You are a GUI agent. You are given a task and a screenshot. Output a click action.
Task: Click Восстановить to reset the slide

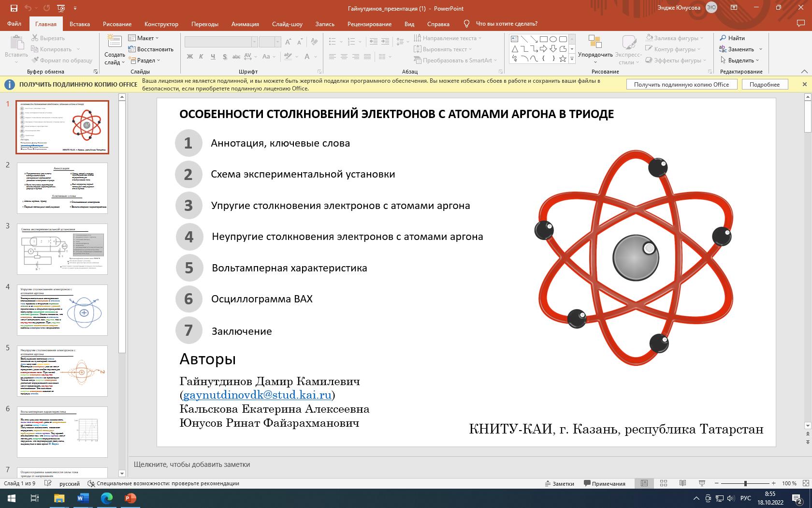151,49
